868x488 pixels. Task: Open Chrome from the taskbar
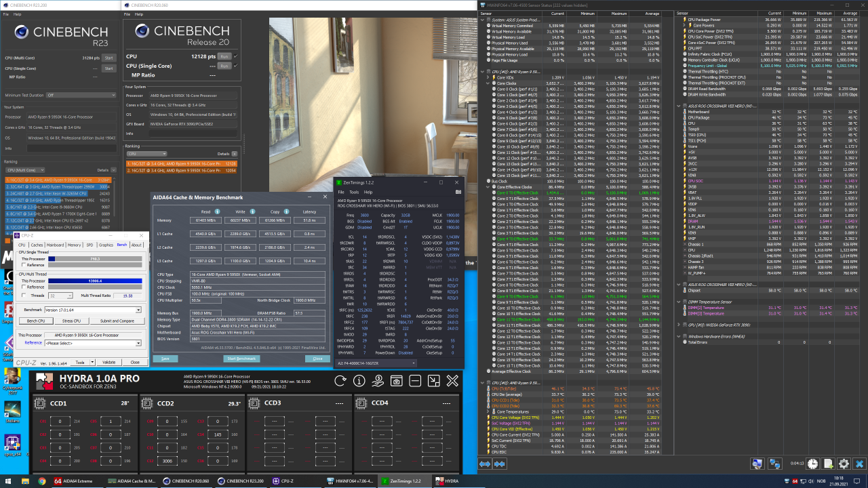(41, 481)
